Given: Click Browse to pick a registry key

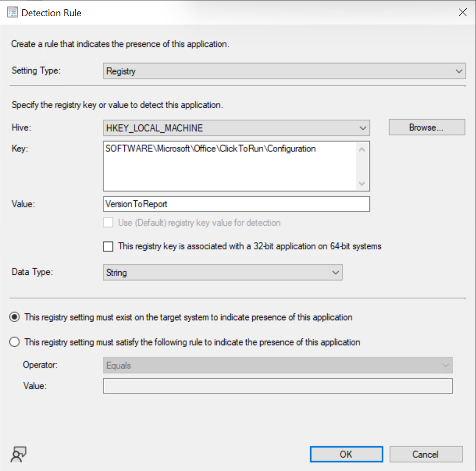Looking at the screenshot, I should [426, 128].
